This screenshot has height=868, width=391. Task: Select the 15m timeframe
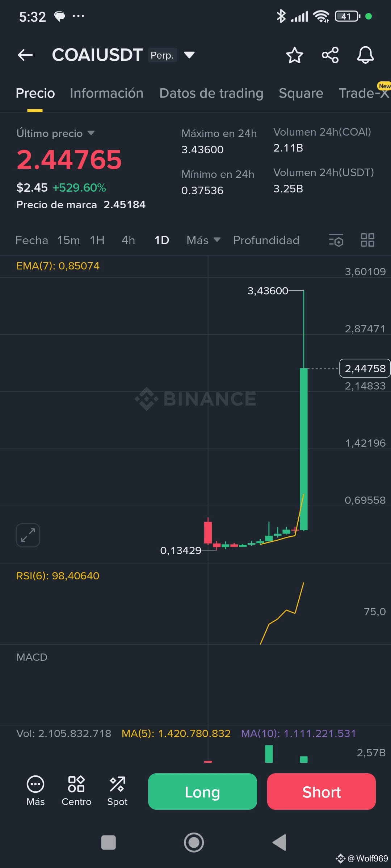coord(68,240)
